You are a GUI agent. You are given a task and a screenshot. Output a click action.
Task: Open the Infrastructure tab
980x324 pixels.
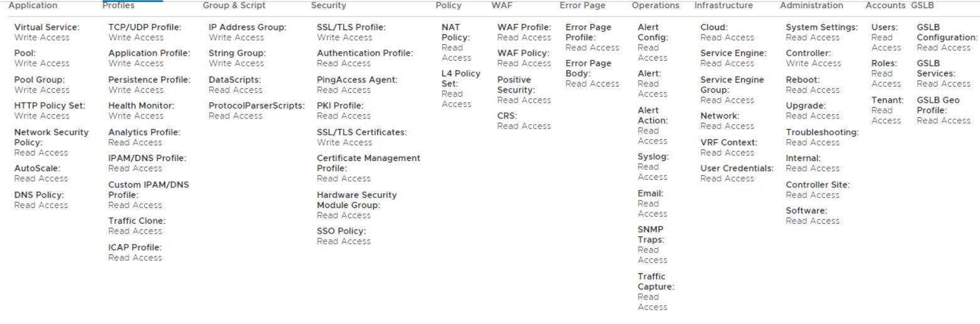[723, 6]
